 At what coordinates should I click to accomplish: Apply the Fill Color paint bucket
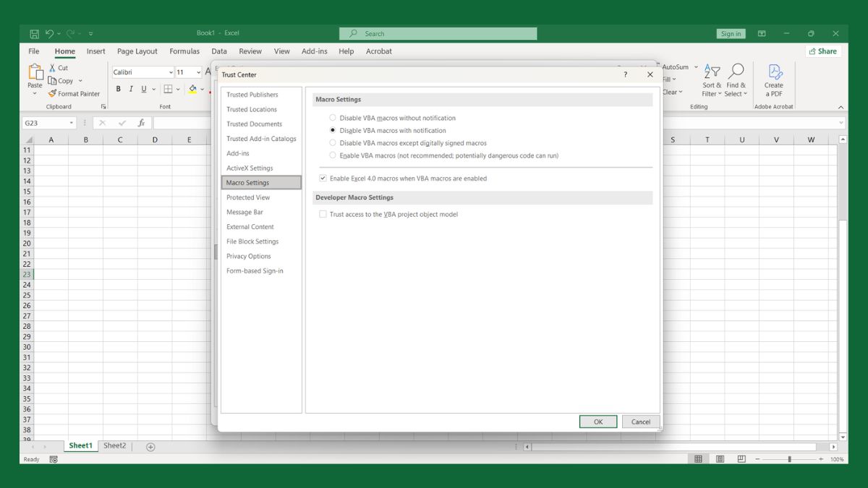pos(192,89)
